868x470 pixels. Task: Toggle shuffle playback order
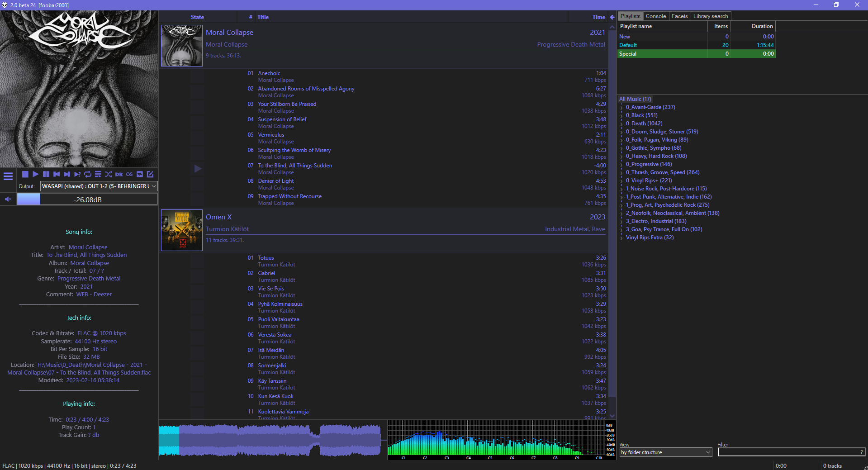coord(109,174)
